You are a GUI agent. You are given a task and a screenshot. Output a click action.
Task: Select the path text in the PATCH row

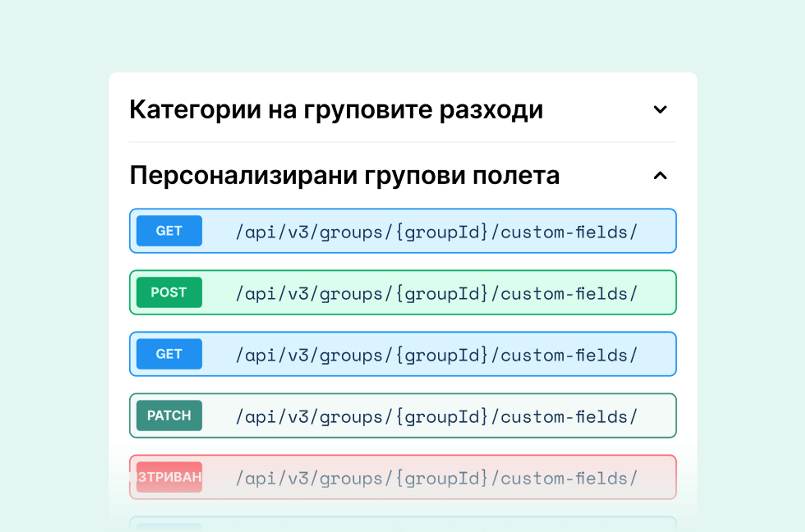(436, 417)
